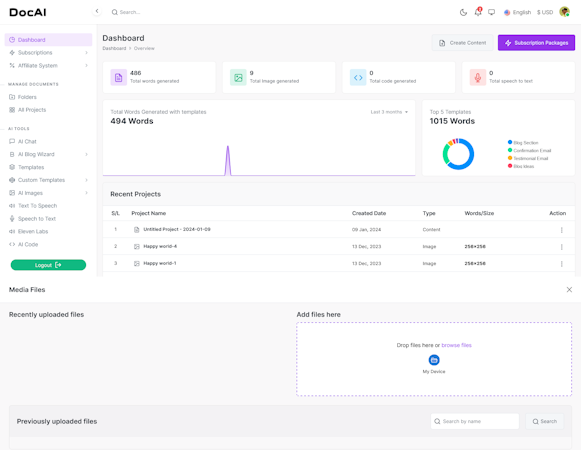Click the My Device upload icon
Image resolution: width=581 pixels, height=450 pixels.
point(434,360)
